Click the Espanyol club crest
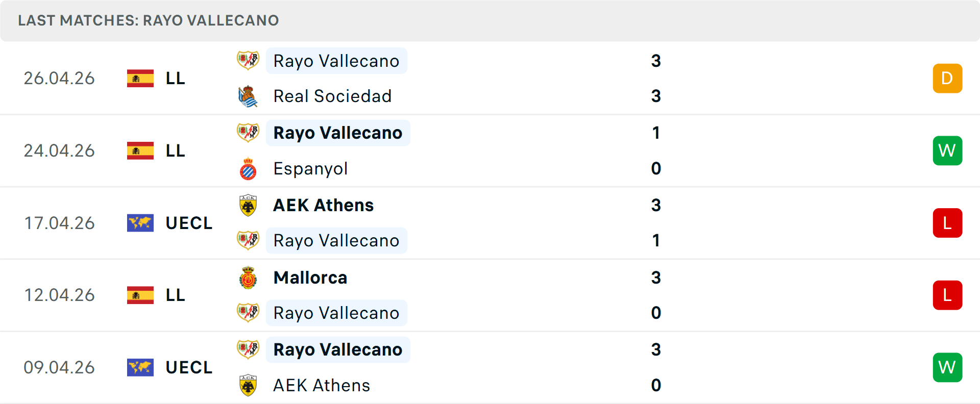 248,168
